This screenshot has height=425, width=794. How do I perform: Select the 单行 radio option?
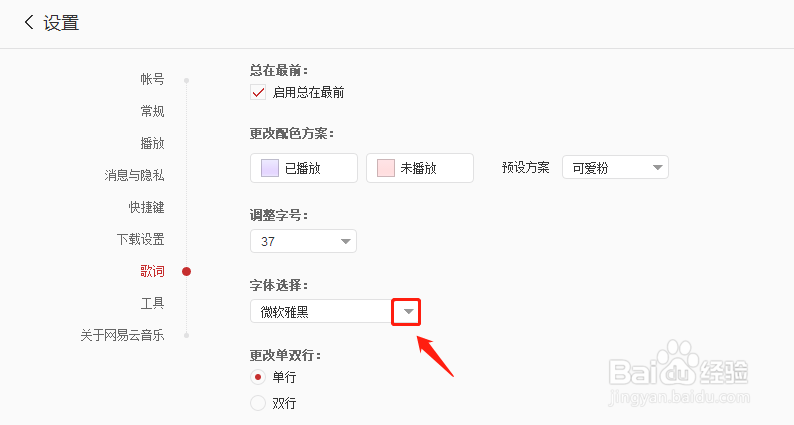(x=258, y=377)
